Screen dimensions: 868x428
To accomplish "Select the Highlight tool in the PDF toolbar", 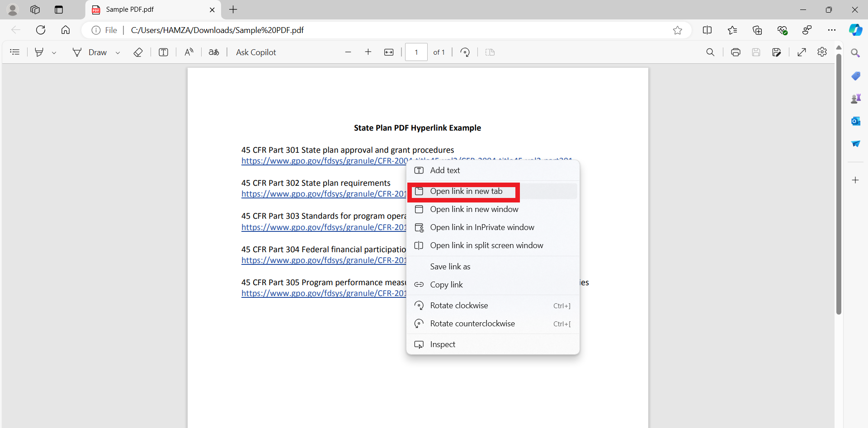I will (39, 52).
